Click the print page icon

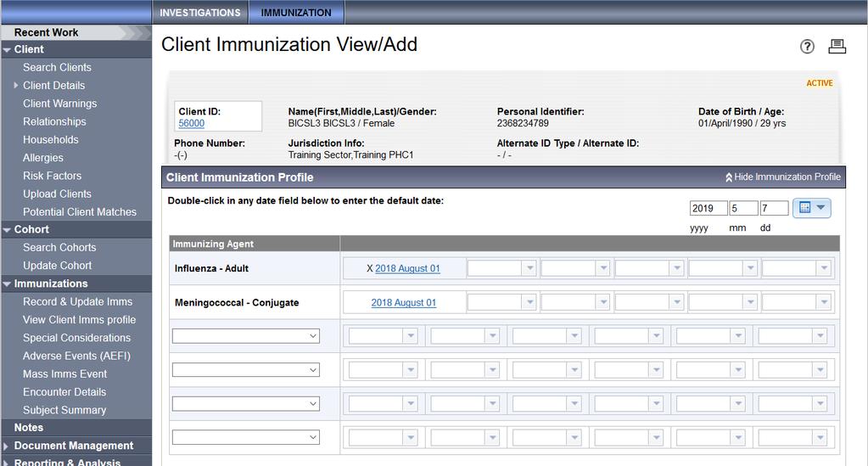(x=837, y=47)
